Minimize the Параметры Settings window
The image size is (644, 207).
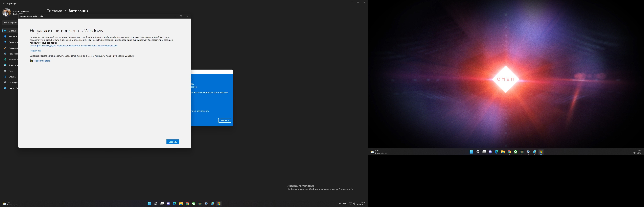(x=351, y=2)
